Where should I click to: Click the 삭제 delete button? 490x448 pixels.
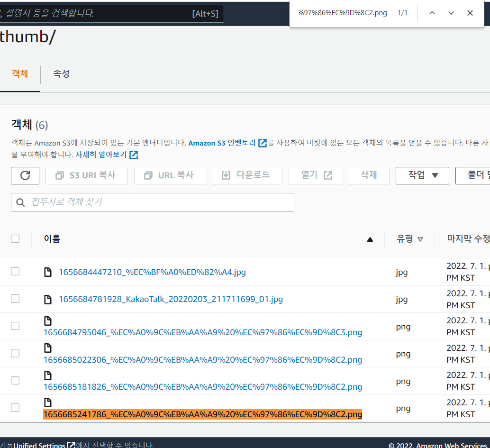coord(368,175)
